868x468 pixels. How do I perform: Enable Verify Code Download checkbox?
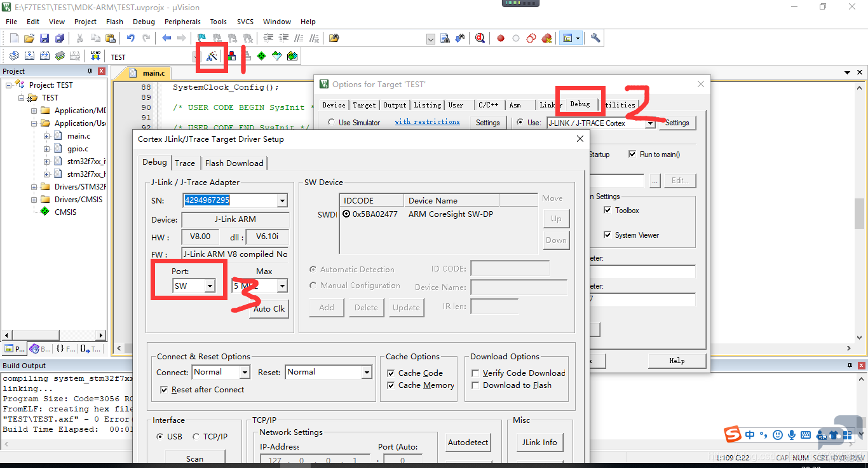point(475,373)
